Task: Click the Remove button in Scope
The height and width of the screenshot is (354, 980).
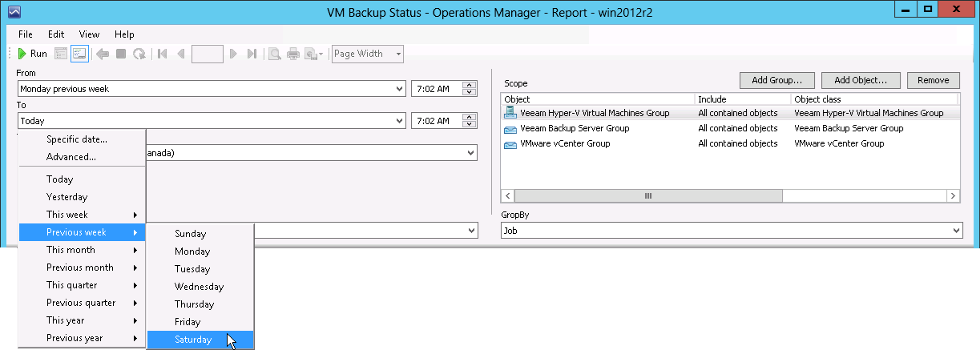Action: click(933, 80)
